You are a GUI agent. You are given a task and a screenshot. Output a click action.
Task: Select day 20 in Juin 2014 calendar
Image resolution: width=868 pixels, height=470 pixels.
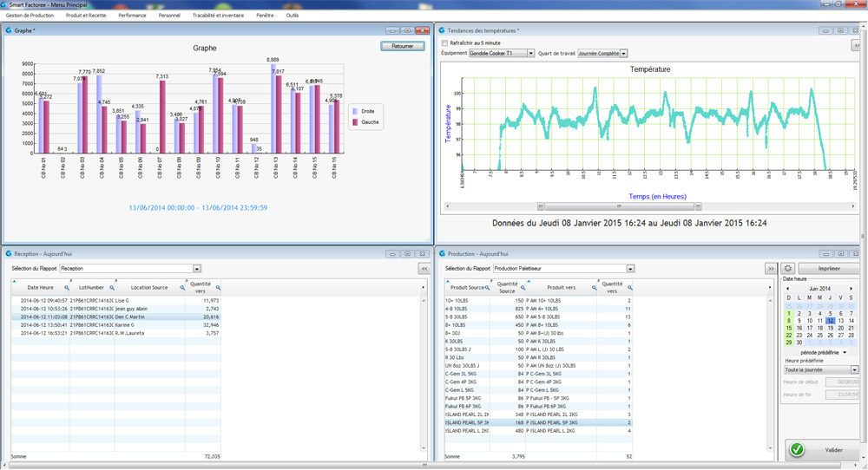pos(840,328)
